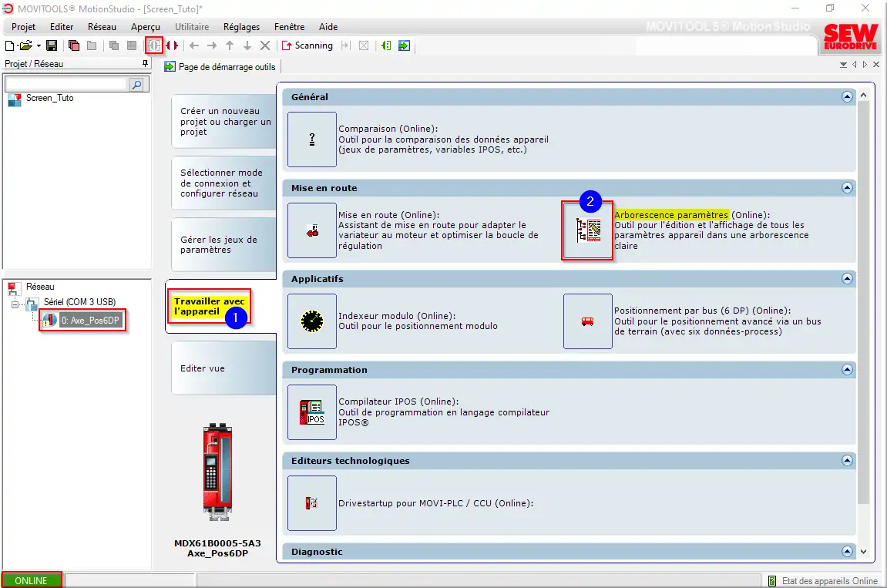Launch Positionnement par bus (6 DP) icon
887x588 pixels.
coord(587,321)
